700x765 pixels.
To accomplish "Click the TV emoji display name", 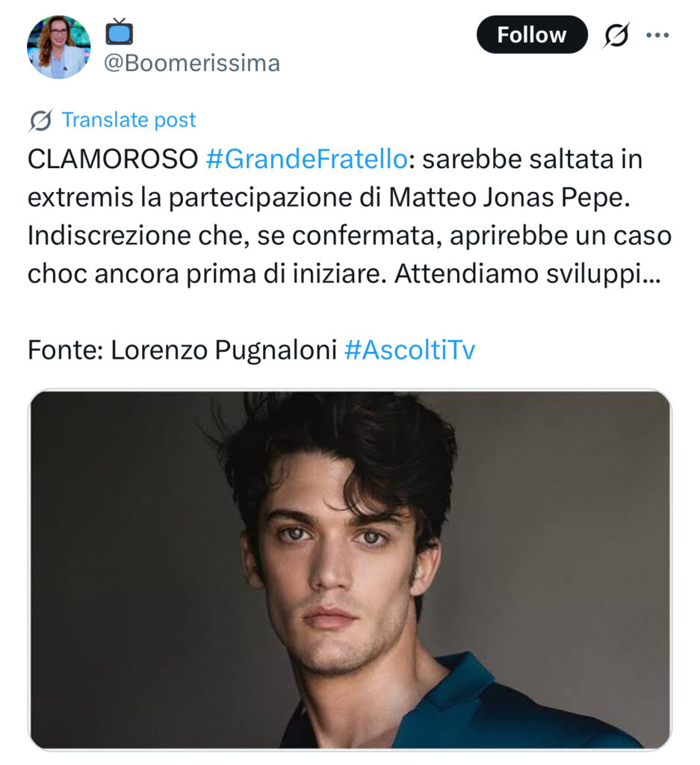I will coord(119,31).
